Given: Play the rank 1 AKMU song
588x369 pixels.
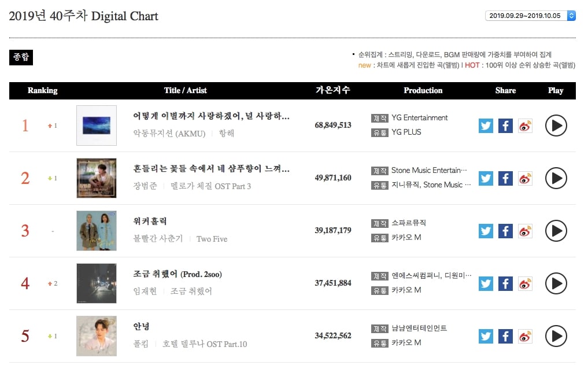Looking at the screenshot, I should click(x=556, y=126).
